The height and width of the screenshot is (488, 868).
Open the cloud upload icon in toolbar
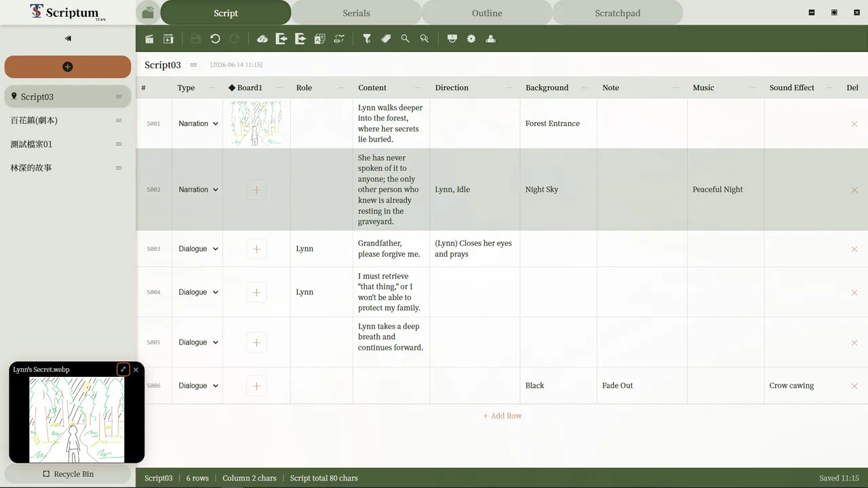pos(262,39)
